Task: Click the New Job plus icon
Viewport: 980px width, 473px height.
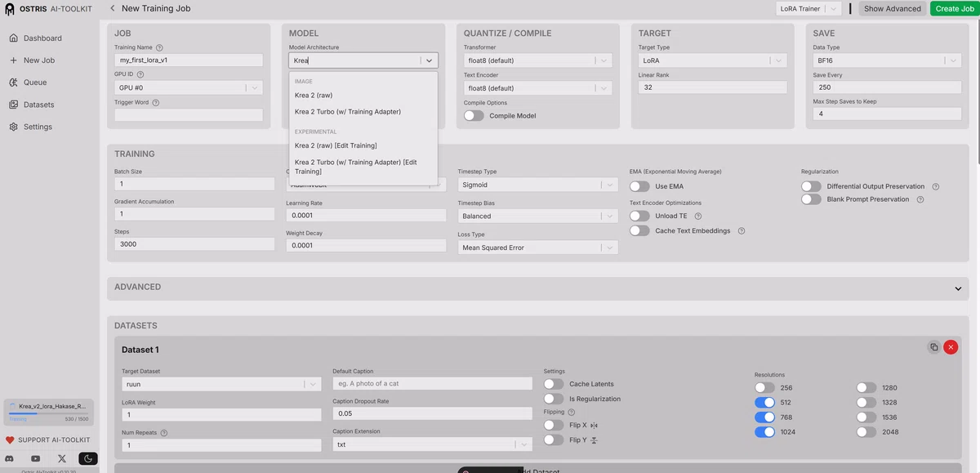Action: point(13,60)
